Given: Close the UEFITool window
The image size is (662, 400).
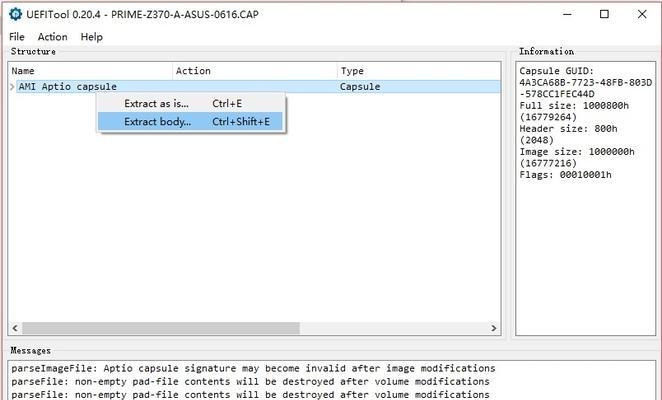Looking at the screenshot, I should [x=642, y=14].
